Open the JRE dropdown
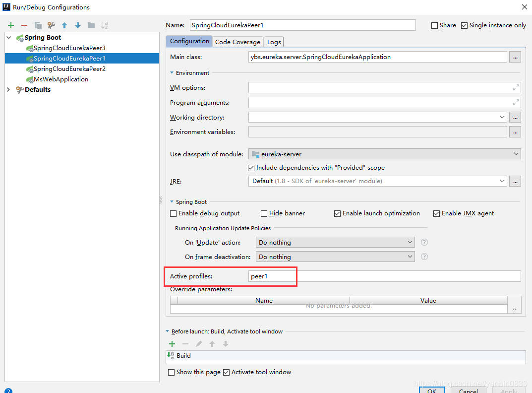 coord(502,181)
